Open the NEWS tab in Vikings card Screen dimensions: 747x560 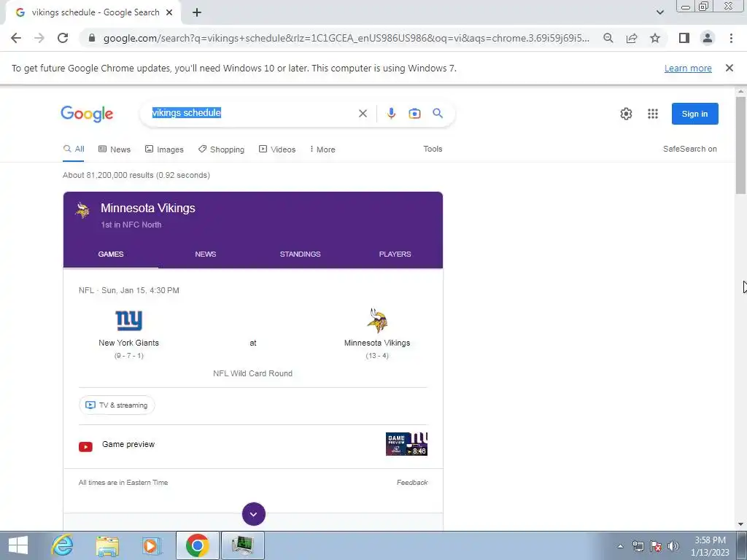[x=205, y=254]
